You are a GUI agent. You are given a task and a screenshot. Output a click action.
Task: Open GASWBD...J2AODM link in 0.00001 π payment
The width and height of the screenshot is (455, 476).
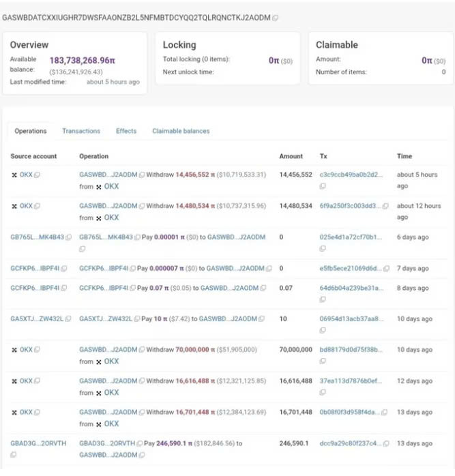pos(236,237)
